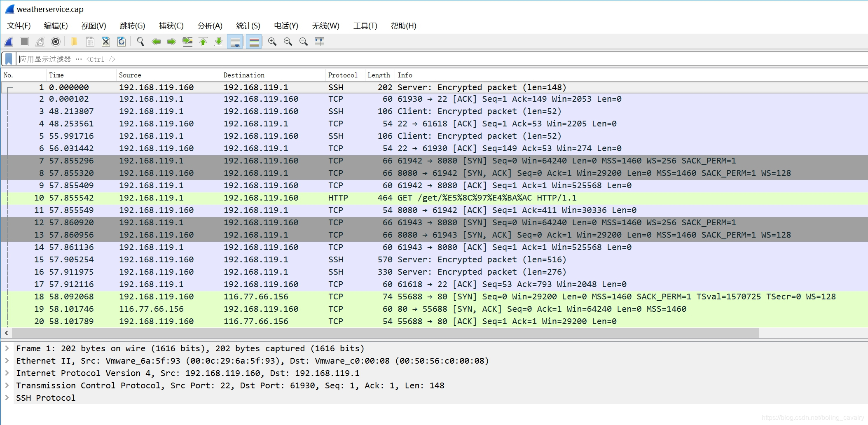Toggle auto-scroll during live capture
The image size is (868, 425).
235,42
